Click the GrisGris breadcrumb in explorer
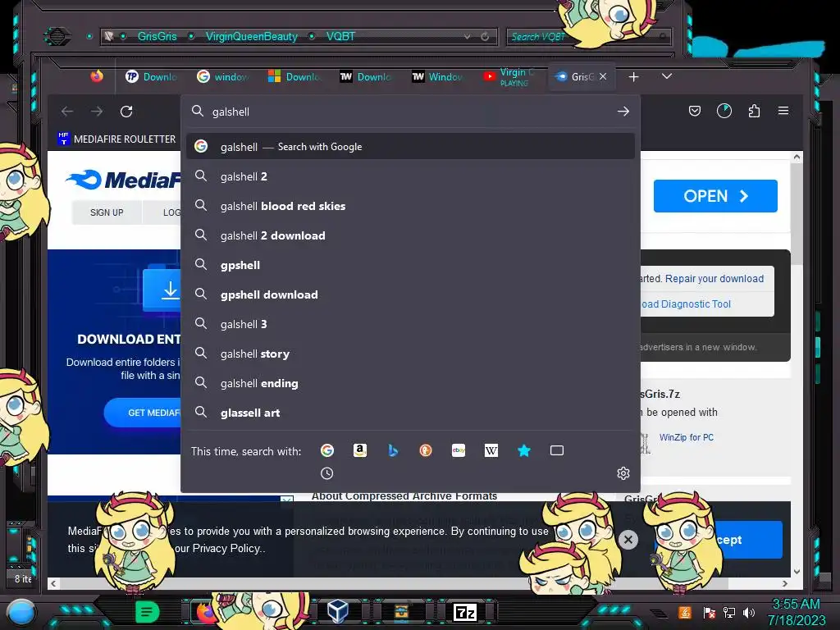This screenshot has width=840, height=630. coord(157,36)
